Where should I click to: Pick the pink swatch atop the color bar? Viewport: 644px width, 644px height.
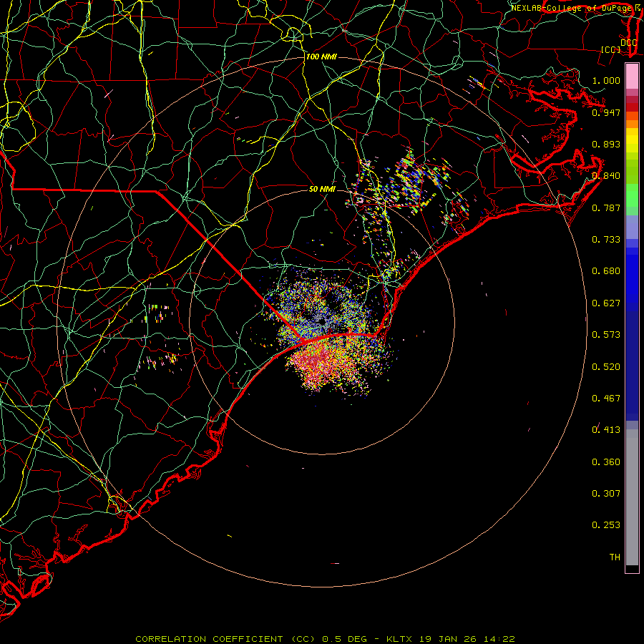tap(632, 76)
